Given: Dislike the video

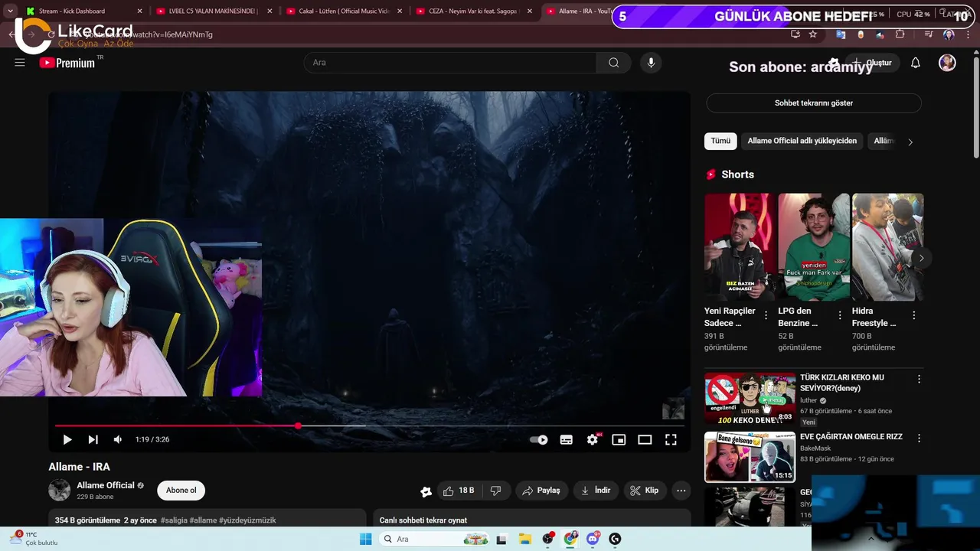Looking at the screenshot, I should click(x=495, y=491).
